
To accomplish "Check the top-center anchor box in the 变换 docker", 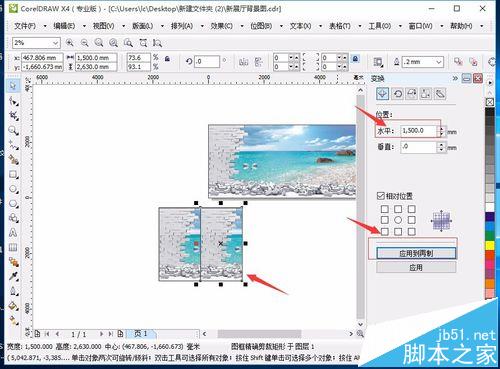I will [398, 209].
